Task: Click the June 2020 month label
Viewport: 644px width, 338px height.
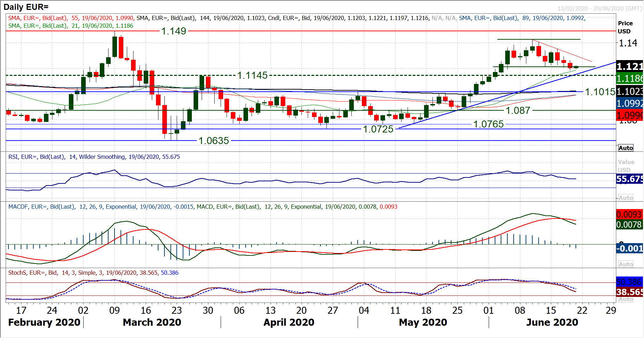Action: coord(552,322)
